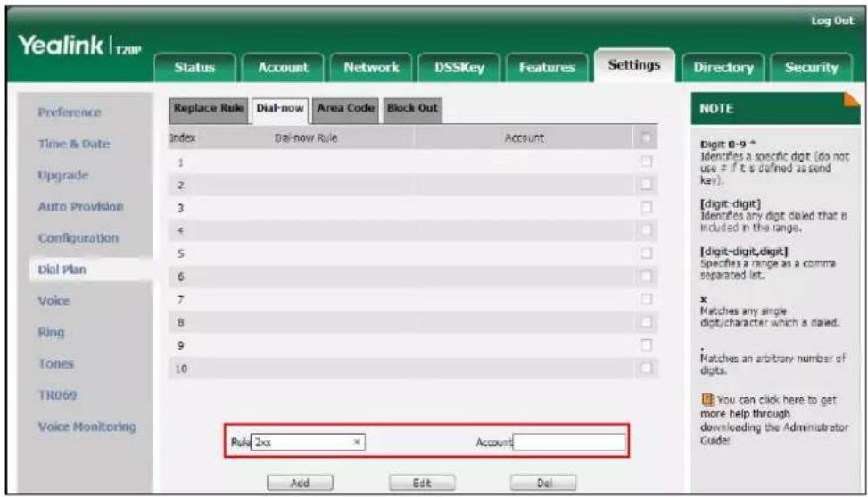Open Auto Provision settings
This screenshot has height=497, width=868.
81,207
